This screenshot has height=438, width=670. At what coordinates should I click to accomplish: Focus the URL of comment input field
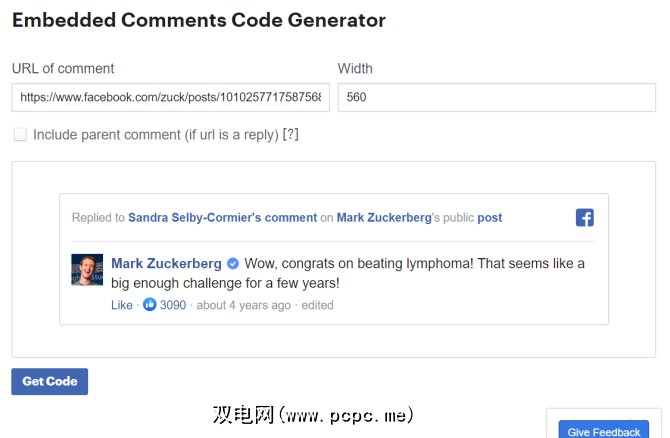[170, 97]
